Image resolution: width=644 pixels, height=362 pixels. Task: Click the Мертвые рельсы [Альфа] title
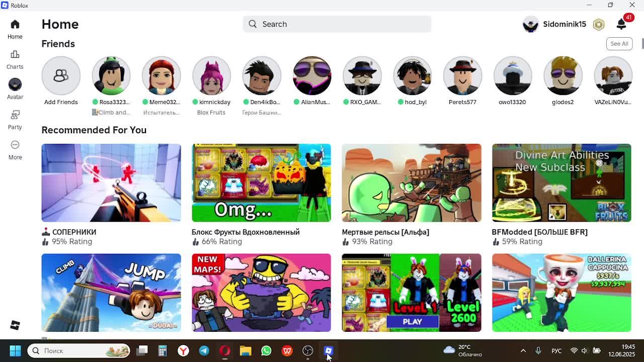385,232
